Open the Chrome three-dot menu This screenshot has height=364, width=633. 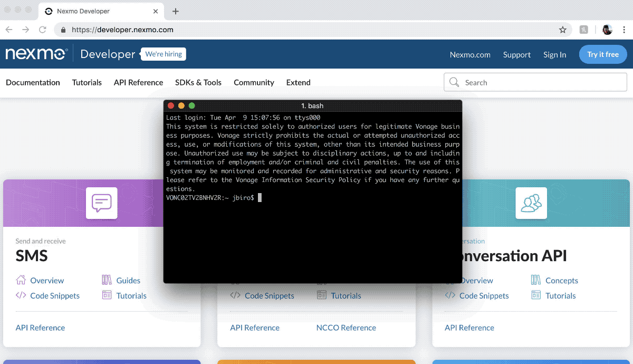tap(624, 30)
